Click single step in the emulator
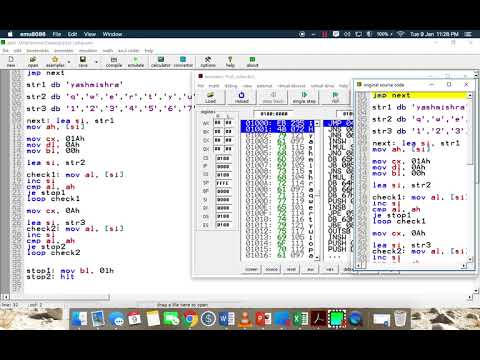This screenshot has height=360, width=480. [x=304, y=97]
